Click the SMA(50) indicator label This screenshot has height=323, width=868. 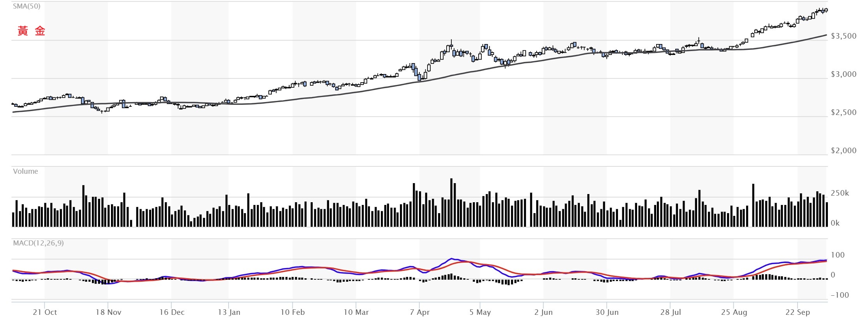[26, 6]
